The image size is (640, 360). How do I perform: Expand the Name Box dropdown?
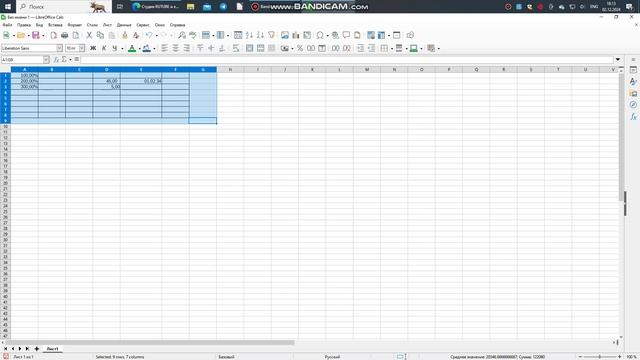pos(46,60)
